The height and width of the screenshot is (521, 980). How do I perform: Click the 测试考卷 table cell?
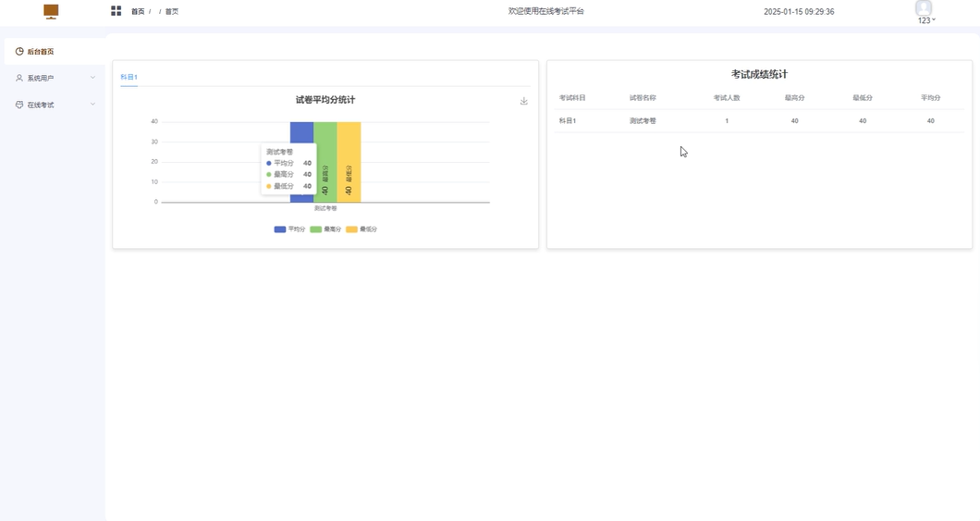click(x=643, y=120)
